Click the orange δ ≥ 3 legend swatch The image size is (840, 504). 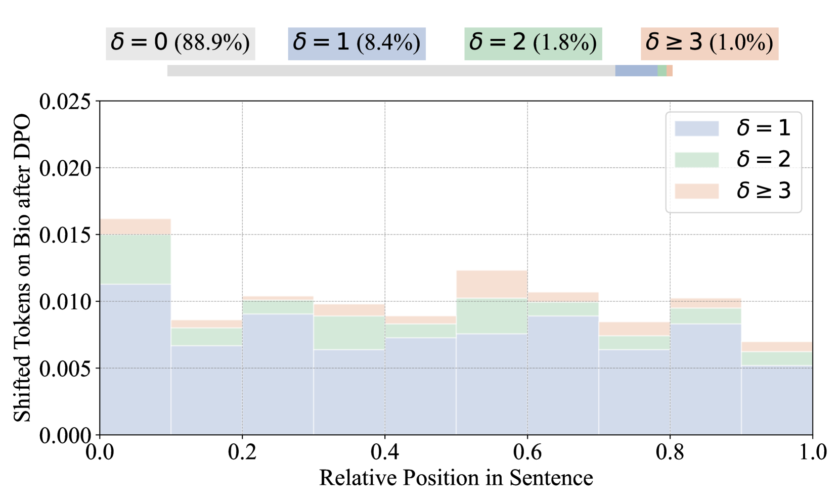(x=696, y=191)
